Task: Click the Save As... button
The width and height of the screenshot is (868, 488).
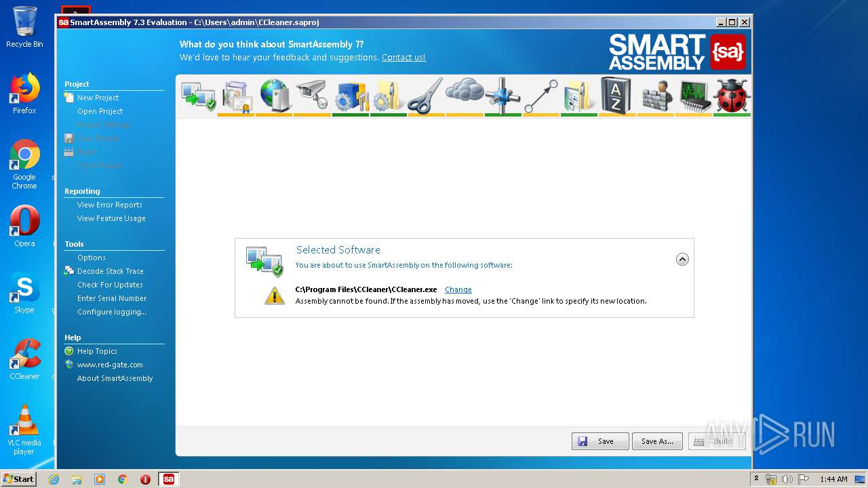Action: point(657,441)
